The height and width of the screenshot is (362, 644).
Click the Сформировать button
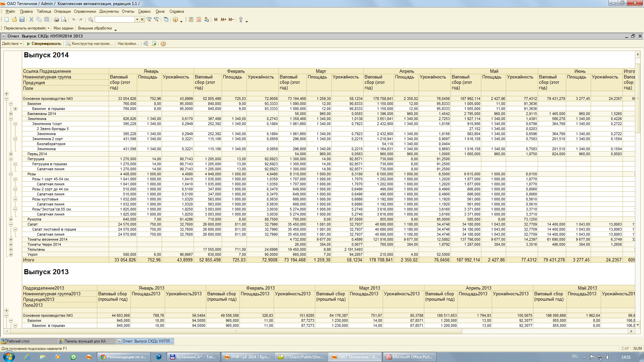[44, 44]
